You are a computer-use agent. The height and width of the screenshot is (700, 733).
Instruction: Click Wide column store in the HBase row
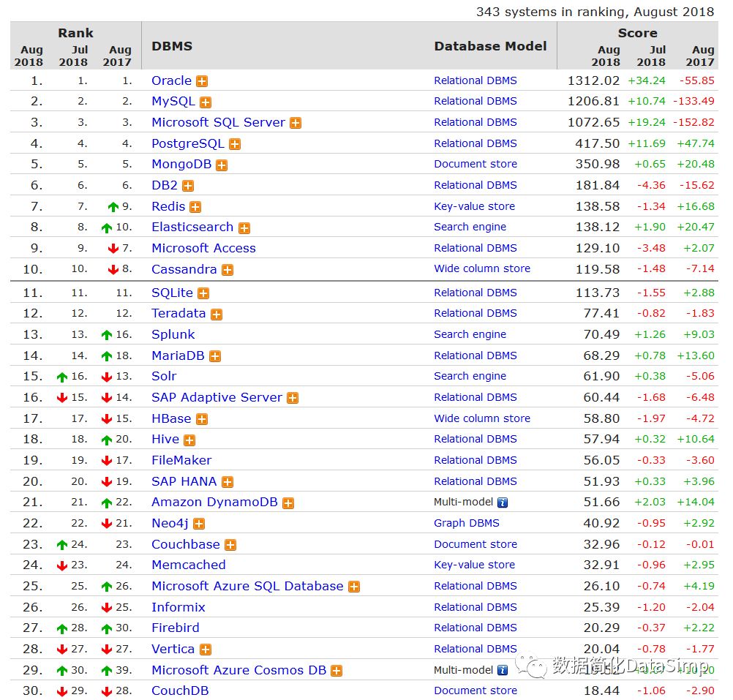[x=482, y=418]
